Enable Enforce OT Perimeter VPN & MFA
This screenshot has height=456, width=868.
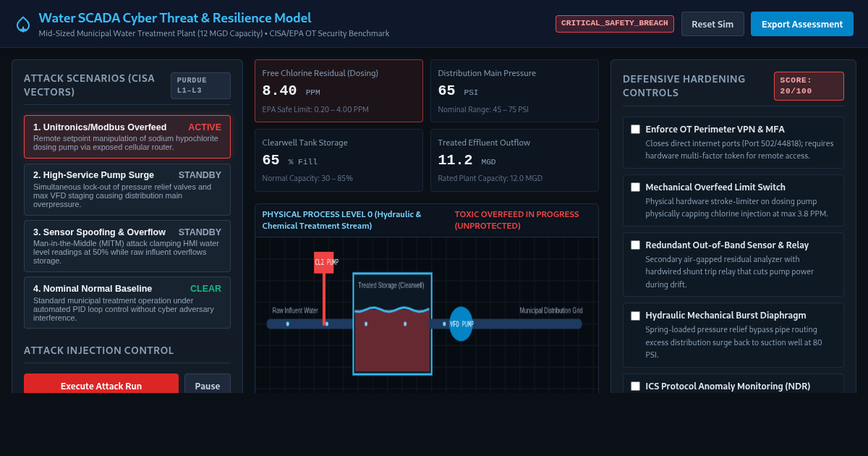click(635, 130)
